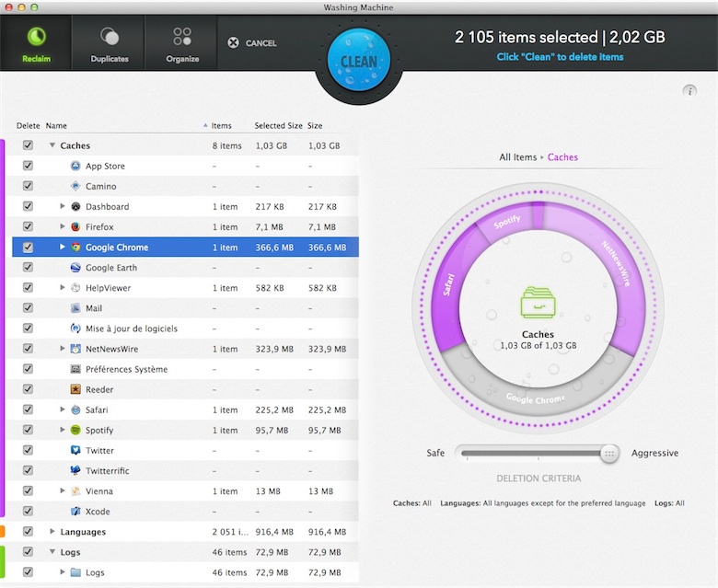Uncheck the NetNewsWire delete checkbox
Image resolution: width=718 pixels, height=588 pixels.
[x=28, y=348]
